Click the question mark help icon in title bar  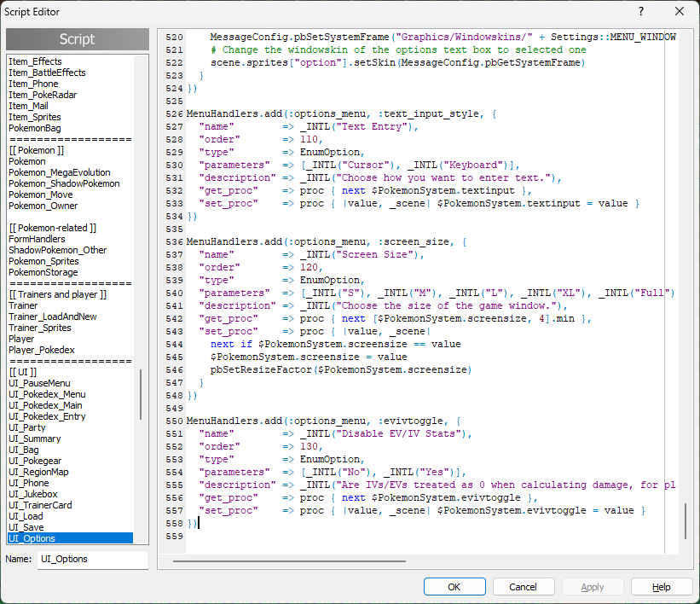point(640,12)
